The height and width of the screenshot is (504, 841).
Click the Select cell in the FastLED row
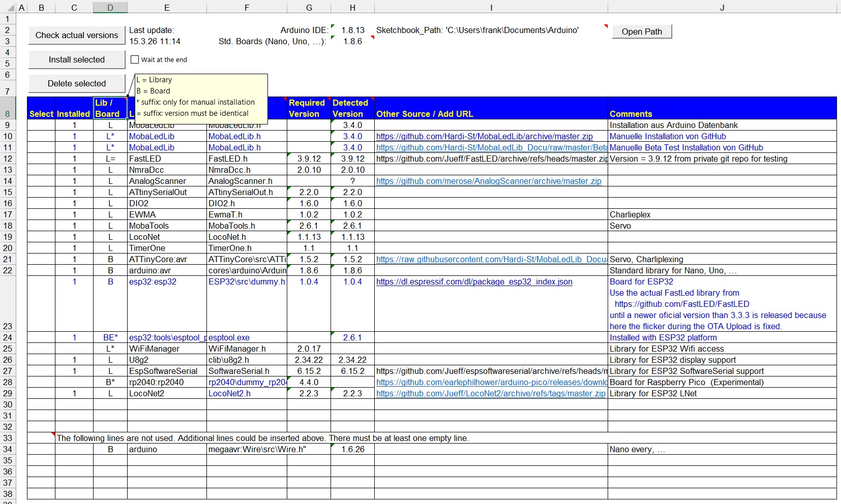click(x=41, y=159)
